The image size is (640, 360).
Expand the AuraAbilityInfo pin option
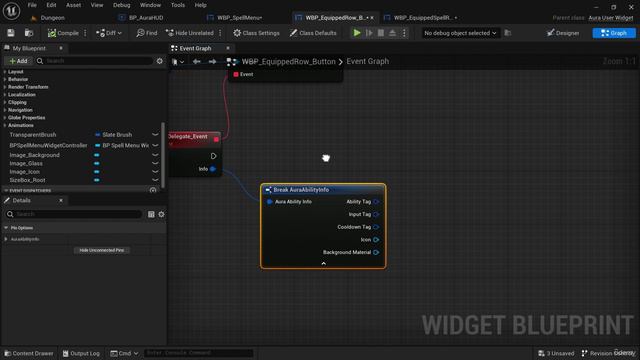(x=6, y=239)
